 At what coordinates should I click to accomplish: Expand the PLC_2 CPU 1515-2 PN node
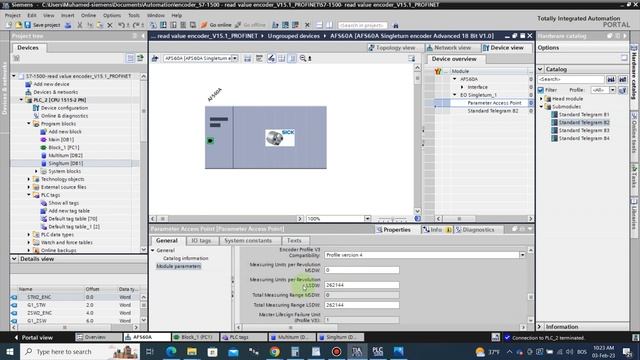point(21,100)
